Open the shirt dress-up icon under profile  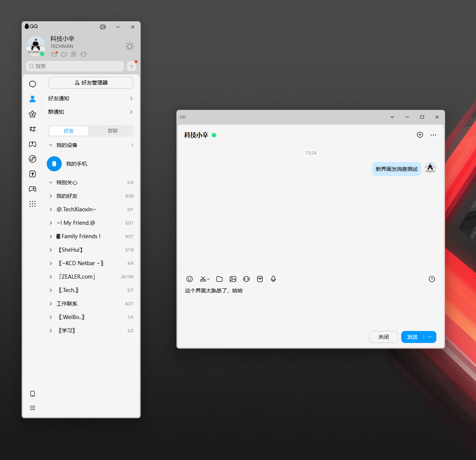[83, 54]
